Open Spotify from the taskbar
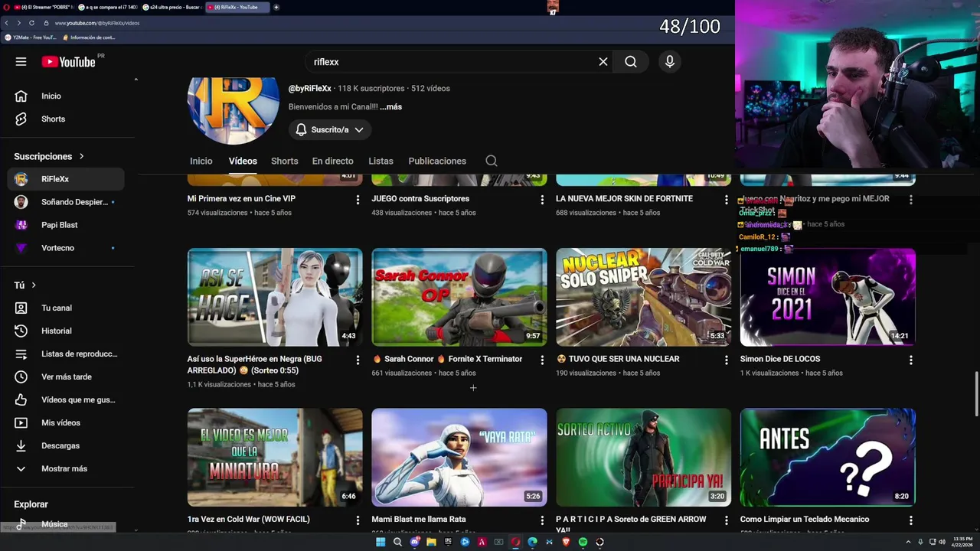Screen dimensions: 980x551 pyautogui.click(x=583, y=542)
